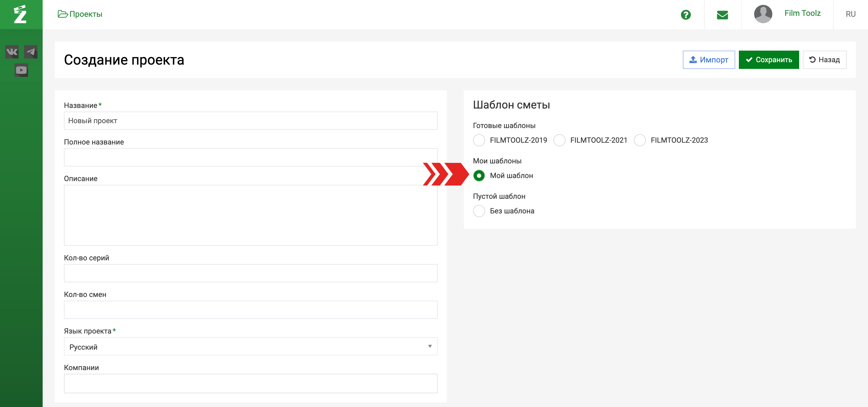Focus the Компании input field
The height and width of the screenshot is (407, 868).
coord(250,384)
